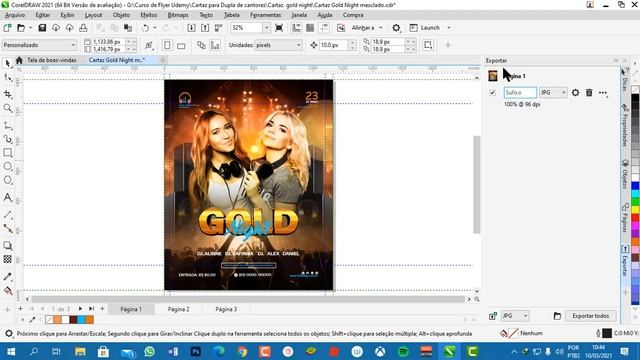Screen dimensions: 640x360
Task: Open the Open-file dropdown arrow
Action: (x=30, y=28)
